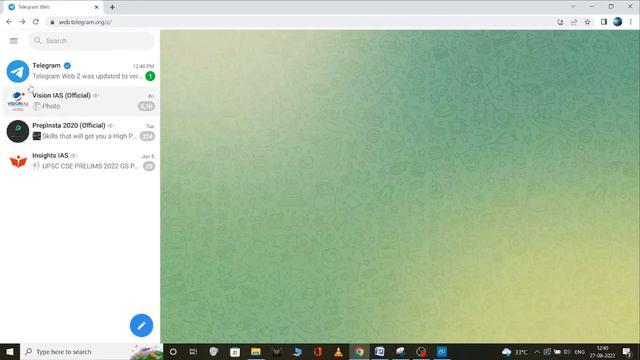Open Task View on the taskbar
This screenshot has width=640, height=360.
point(193,351)
